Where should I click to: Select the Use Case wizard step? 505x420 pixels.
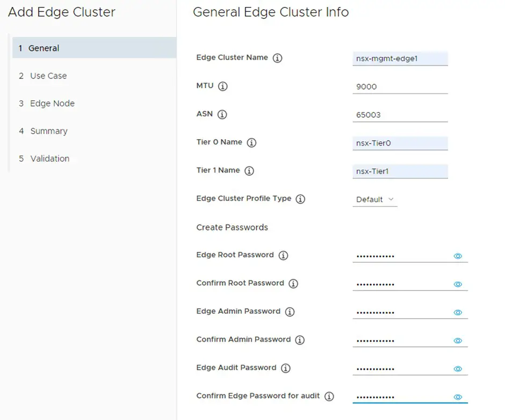[x=47, y=76]
